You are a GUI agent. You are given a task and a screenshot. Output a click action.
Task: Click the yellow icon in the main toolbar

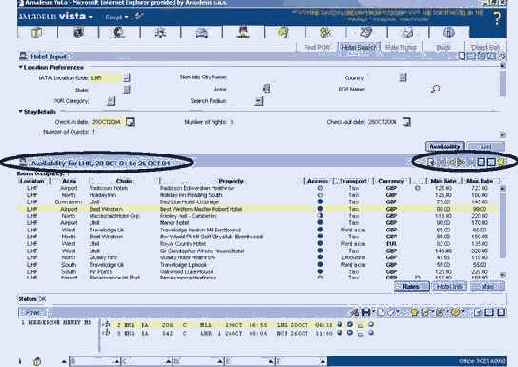click(x=283, y=33)
